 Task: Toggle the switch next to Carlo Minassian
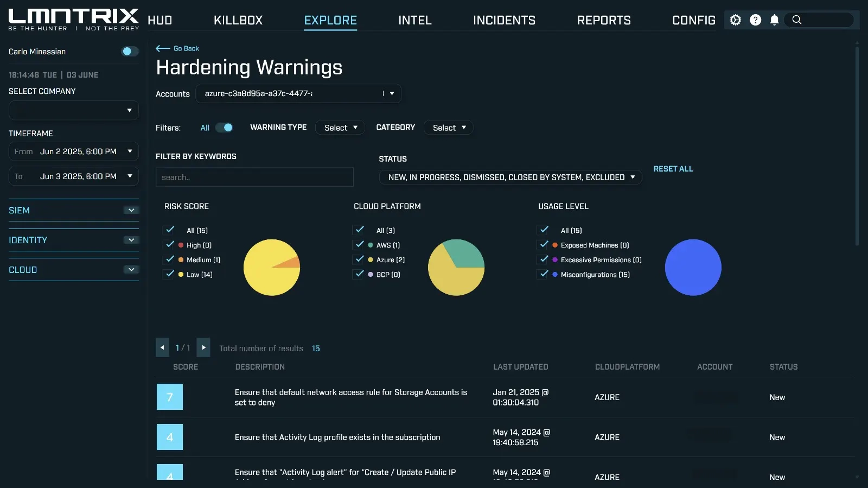point(129,51)
